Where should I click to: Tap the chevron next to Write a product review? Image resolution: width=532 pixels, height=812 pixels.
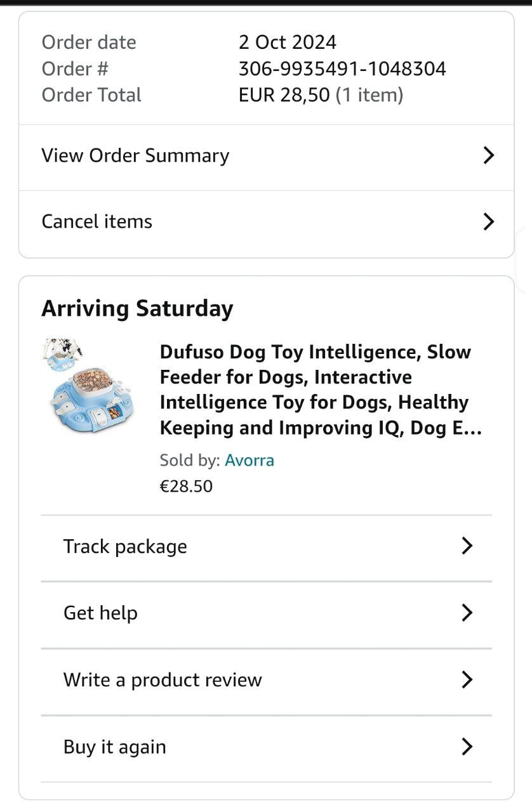[467, 679]
